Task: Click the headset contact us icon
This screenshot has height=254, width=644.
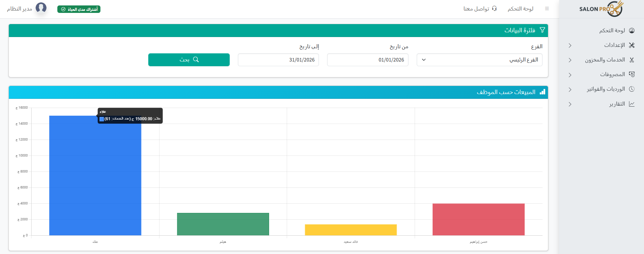Action: click(494, 8)
